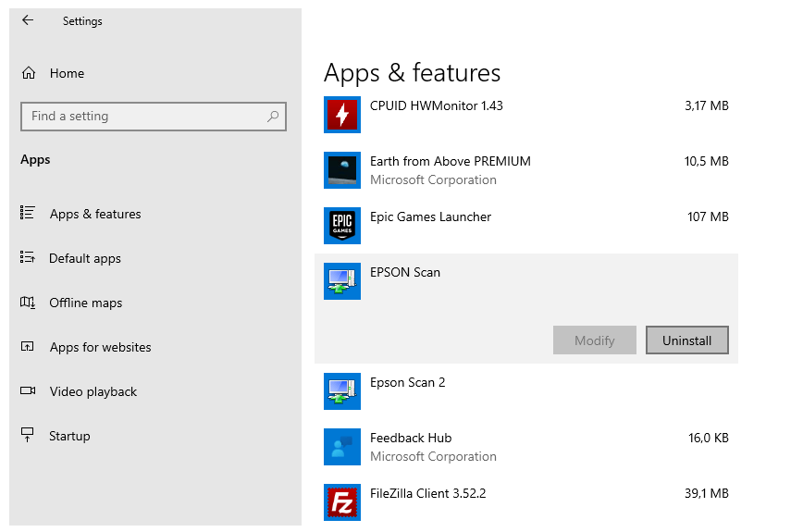Open Home in Settings sidebar
Image resolution: width=803 pixels, height=532 pixels.
[67, 73]
